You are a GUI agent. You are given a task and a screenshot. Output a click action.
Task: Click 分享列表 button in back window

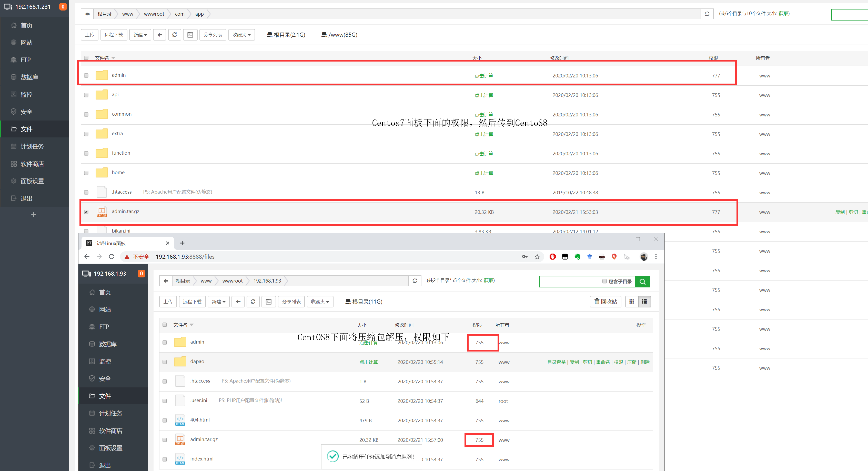(x=213, y=35)
